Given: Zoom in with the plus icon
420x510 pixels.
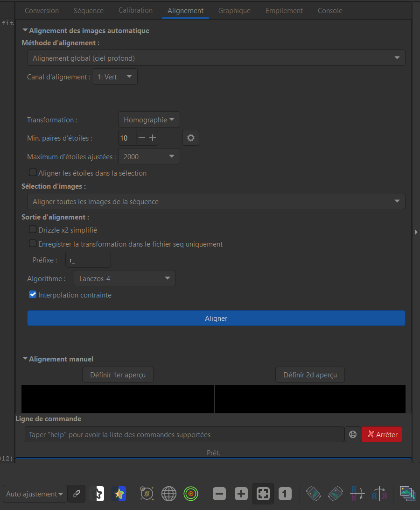Looking at the screenshot, I should click(x=241, y=494).
